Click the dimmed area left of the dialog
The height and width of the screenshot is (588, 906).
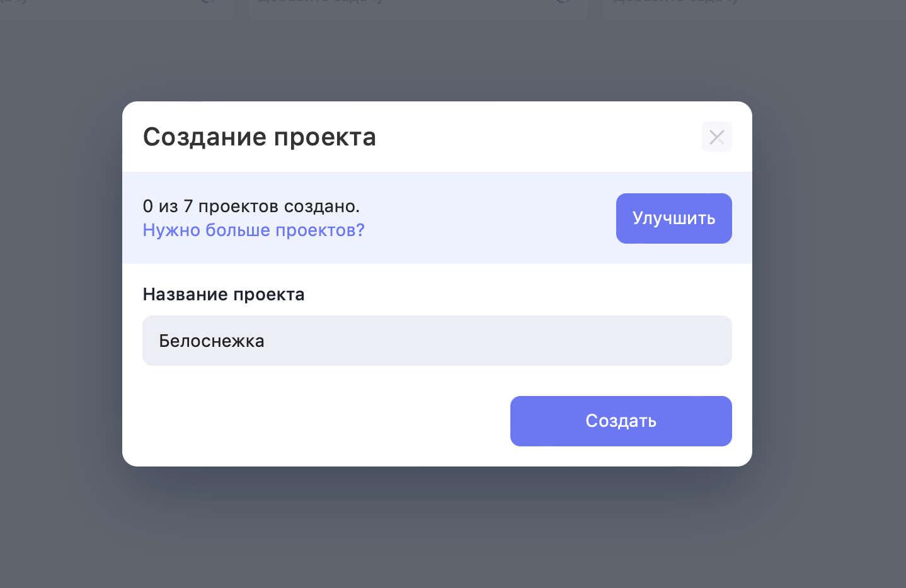point(60,283)
